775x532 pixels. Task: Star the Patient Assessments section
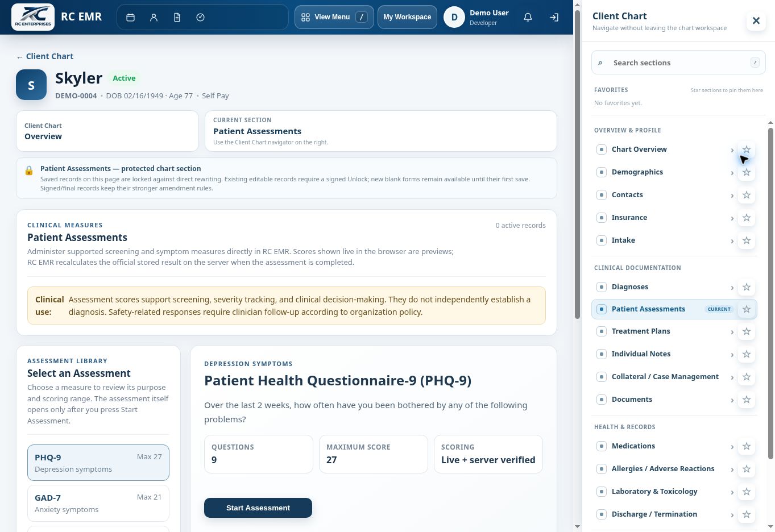747,309
